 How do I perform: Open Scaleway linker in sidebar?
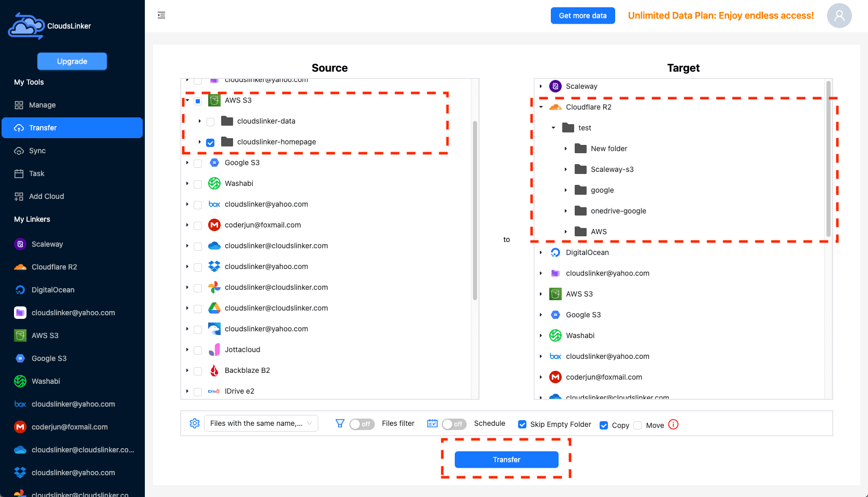pyautogui.click(x=72, y=244)
